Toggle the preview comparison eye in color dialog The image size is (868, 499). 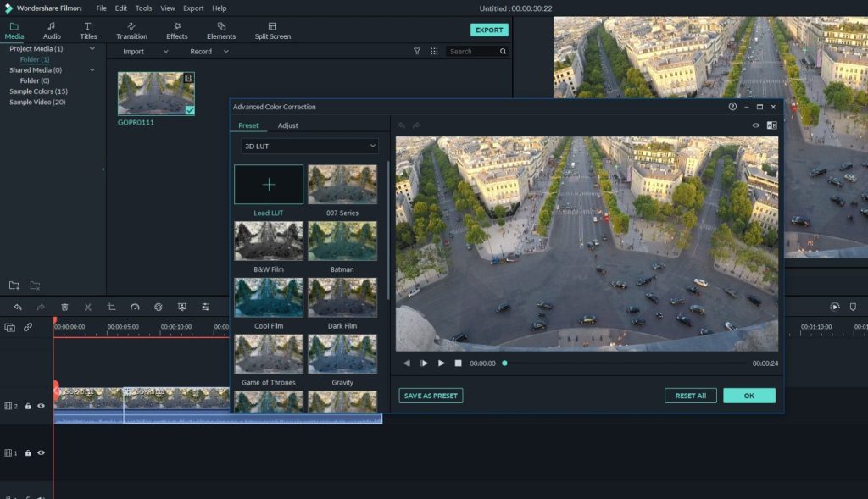(754, 125)
